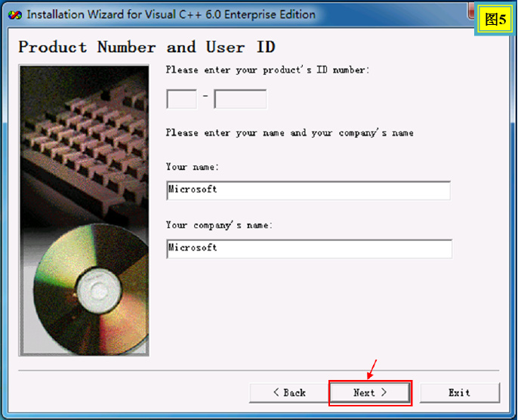Quit setup via the Exit button

460,393
